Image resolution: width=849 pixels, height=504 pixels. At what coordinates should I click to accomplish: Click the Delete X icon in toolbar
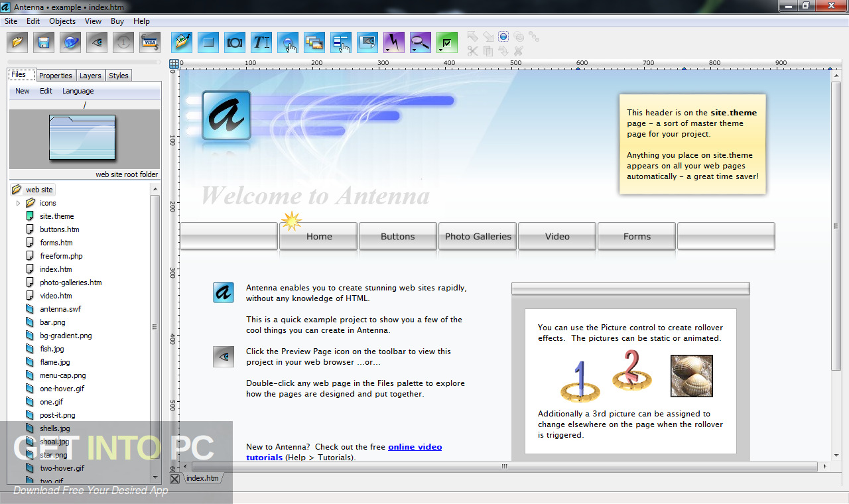519,50
